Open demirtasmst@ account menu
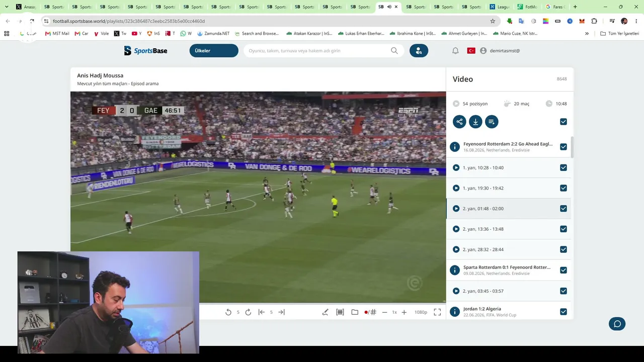Screen dimensions: 644x362 pyautogui.click(x=500, y=51)
